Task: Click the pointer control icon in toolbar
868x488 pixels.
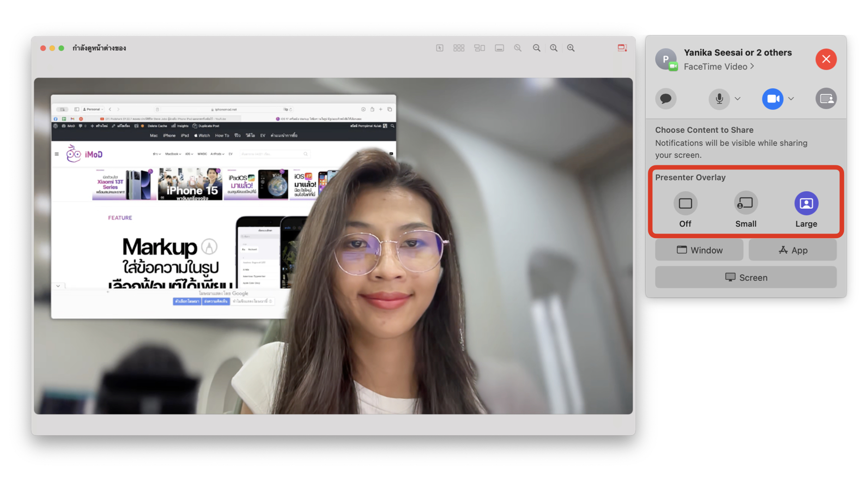Action: 439,48
